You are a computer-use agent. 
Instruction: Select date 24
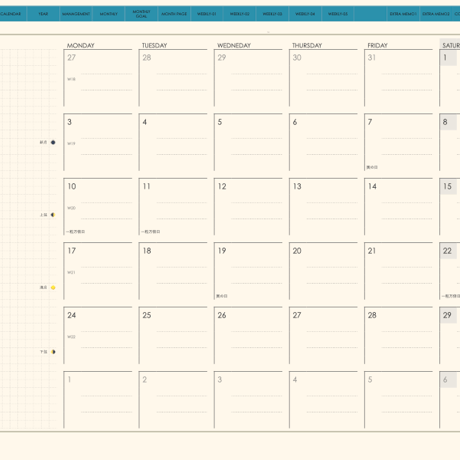(x=72, y=315)
